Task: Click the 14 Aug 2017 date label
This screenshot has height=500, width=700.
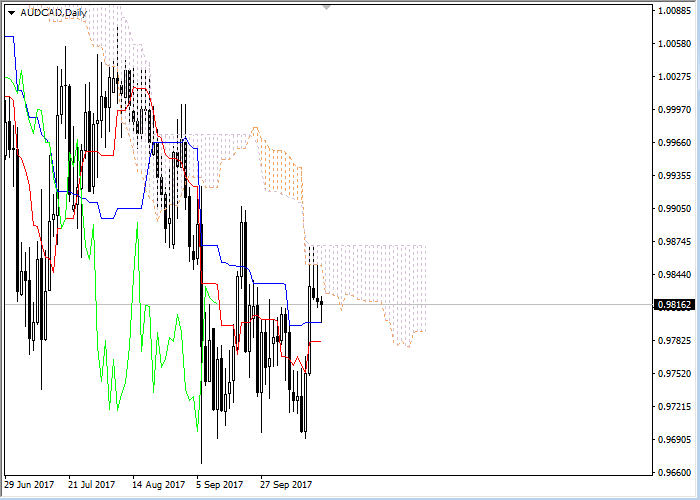Action: pos(158,485)
